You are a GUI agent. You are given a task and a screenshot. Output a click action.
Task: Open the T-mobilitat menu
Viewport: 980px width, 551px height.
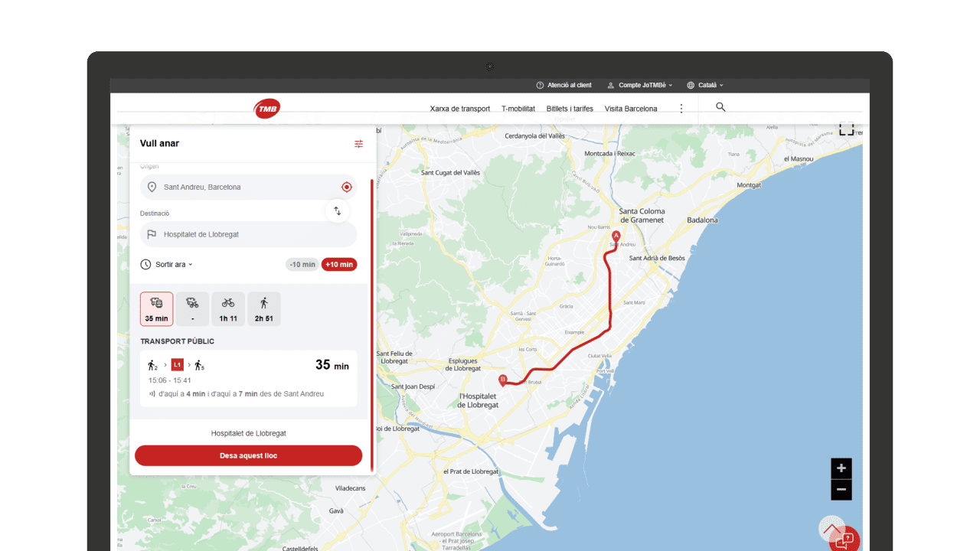[518, 109]
